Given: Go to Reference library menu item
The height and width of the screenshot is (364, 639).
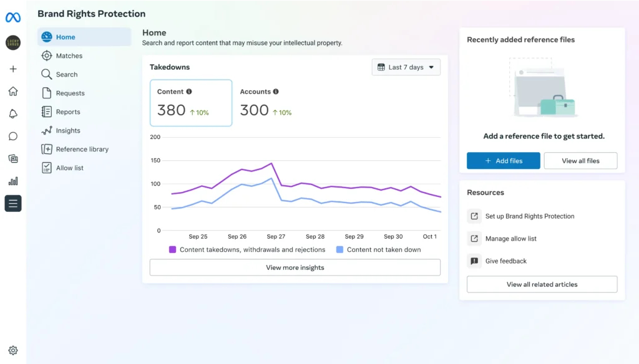Looking at the screenshot, I should click(x=82, y=149).
